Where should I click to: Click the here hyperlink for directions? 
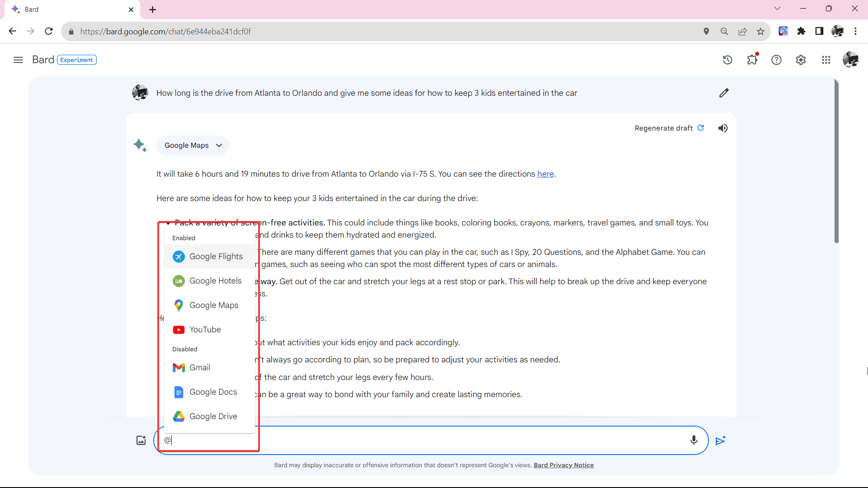click(546, 174)
